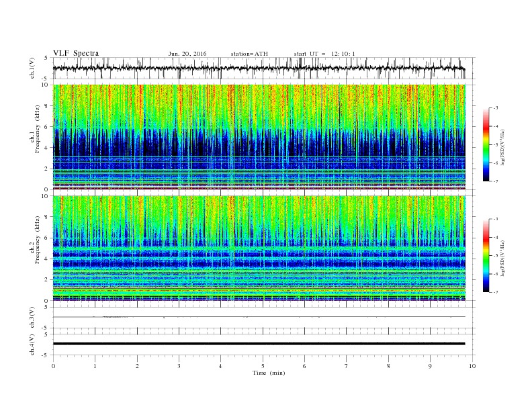This screenshot has width=532, height=411.
Task: Click the "ch.1(V)" waveform axis label
Action: 32,68
